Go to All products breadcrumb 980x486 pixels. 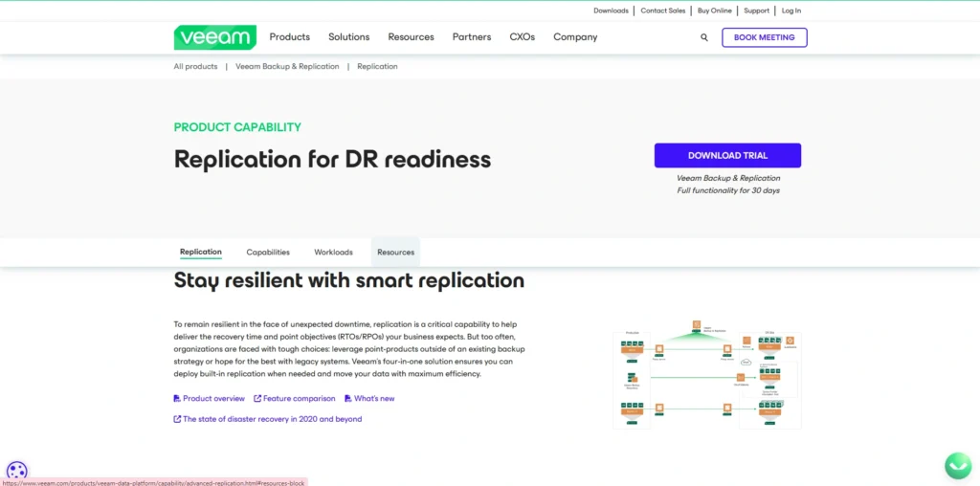pos(195,66)
